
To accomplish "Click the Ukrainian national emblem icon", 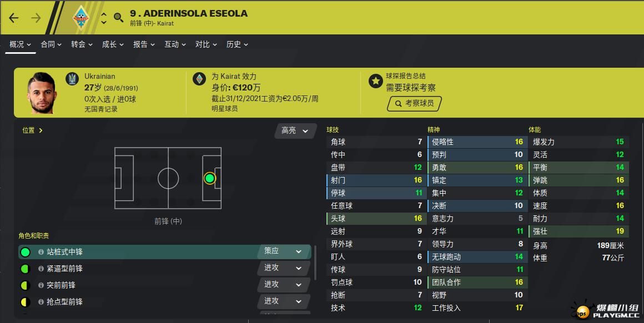I will (72, 78).
